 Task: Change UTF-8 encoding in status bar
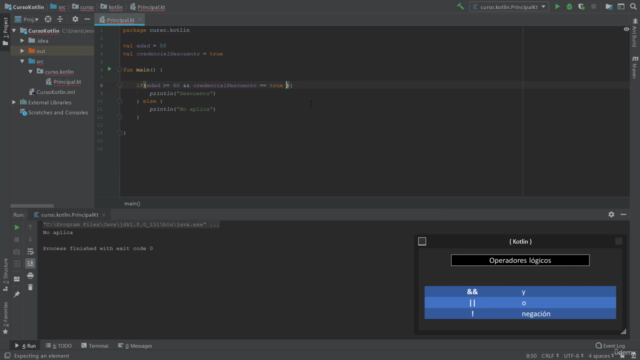pos(573,356)
